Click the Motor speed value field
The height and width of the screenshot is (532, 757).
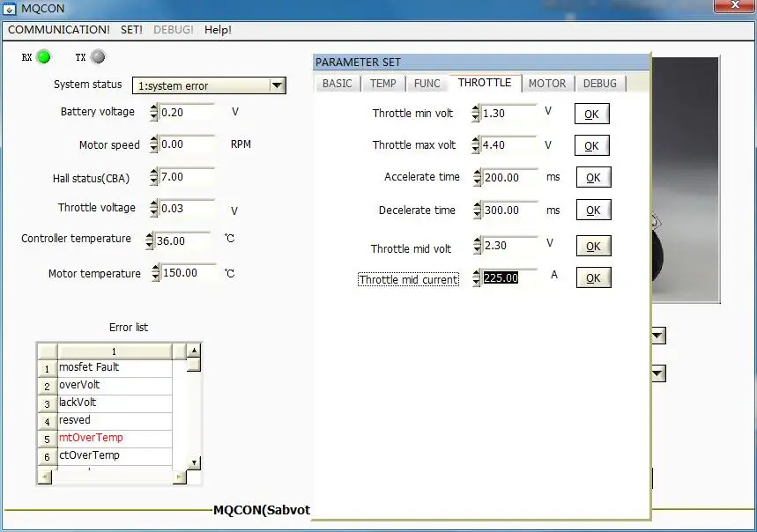coord(187,144)
